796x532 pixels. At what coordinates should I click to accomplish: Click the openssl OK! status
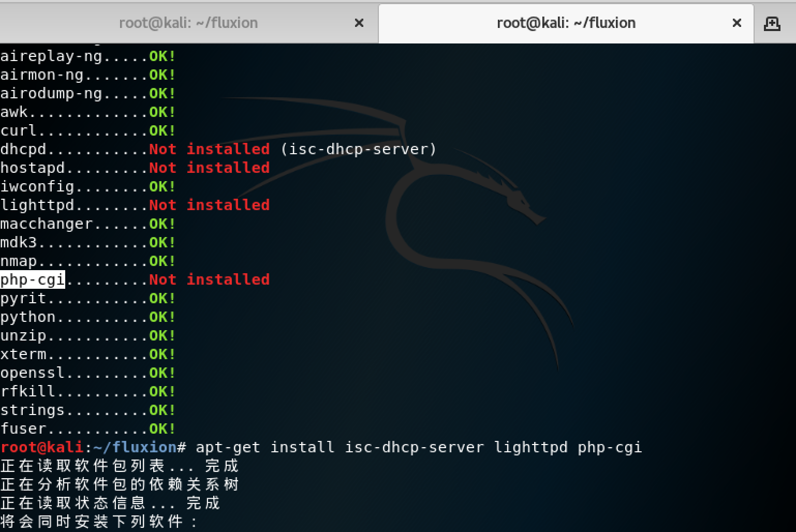pyautogui.click(x=162, y=373)
